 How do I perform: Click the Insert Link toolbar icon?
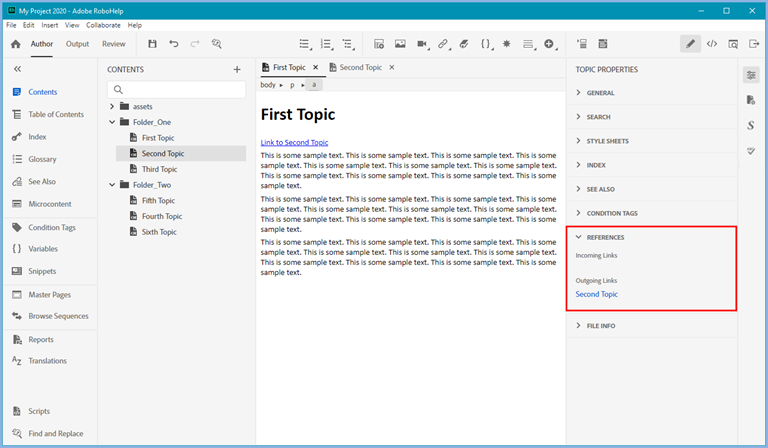click(x=443, y=44)
